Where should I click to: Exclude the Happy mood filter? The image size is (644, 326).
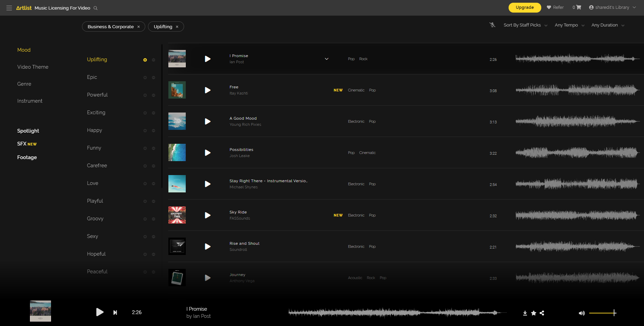click(x=153, y=131)
